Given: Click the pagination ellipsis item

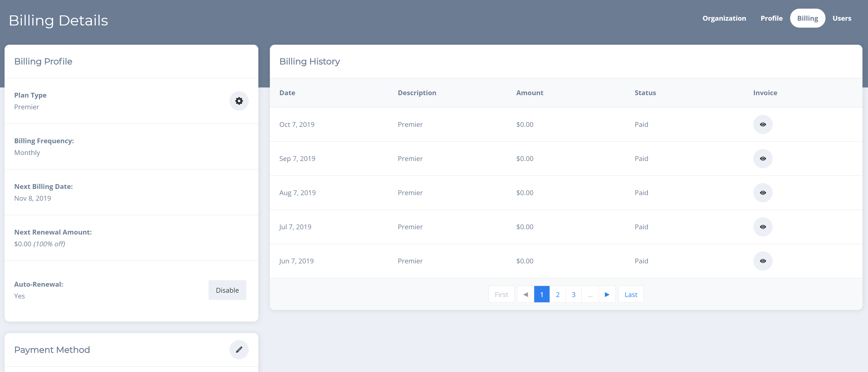Looking at the screenshot, I should [590, 295].
